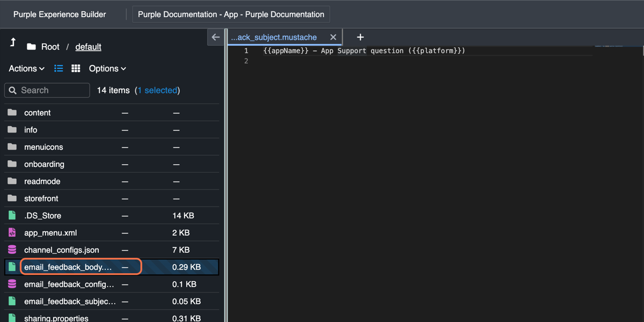The width and height of the screenshot is (644, 322).
Task: Open sharing.properties file name
Action: click(56, 318)
